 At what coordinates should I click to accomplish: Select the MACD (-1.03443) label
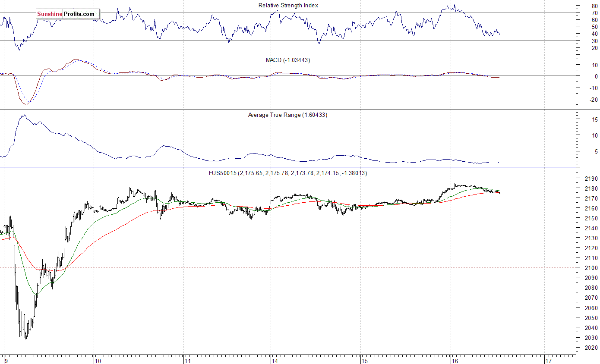coord(287,60)
